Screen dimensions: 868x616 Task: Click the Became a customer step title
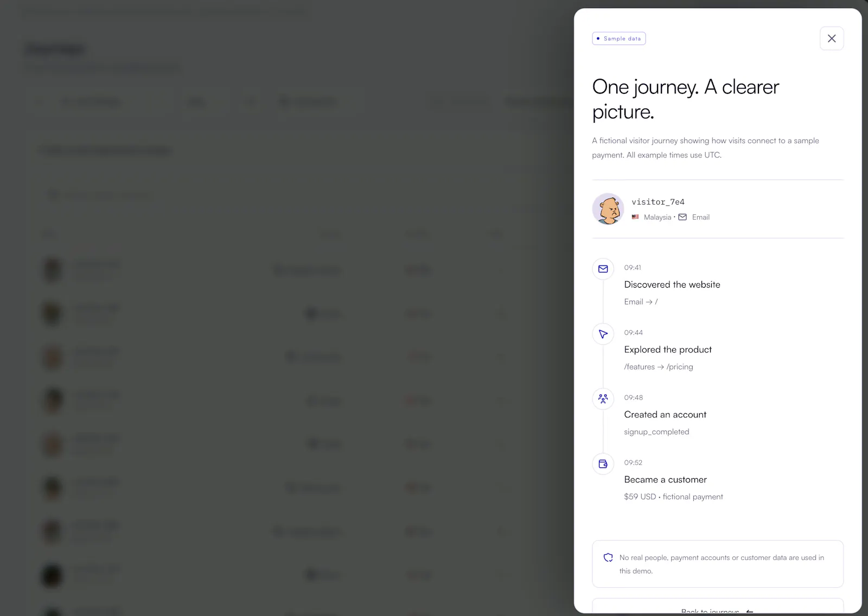coord(665,480)
